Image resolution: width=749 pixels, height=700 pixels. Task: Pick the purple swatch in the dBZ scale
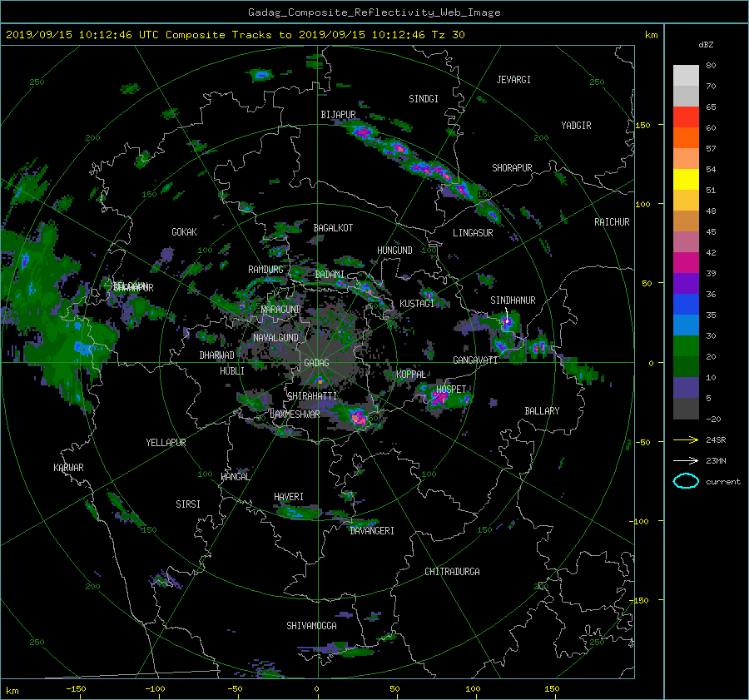(x=686, y=283)
